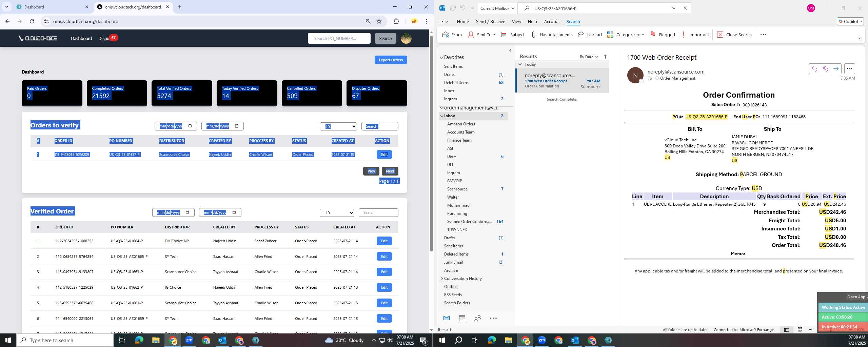Viewport: 868px width, 347px height.
Task: Click Verified Order search input
Action: pyautogui.click(x=378, y=212)
